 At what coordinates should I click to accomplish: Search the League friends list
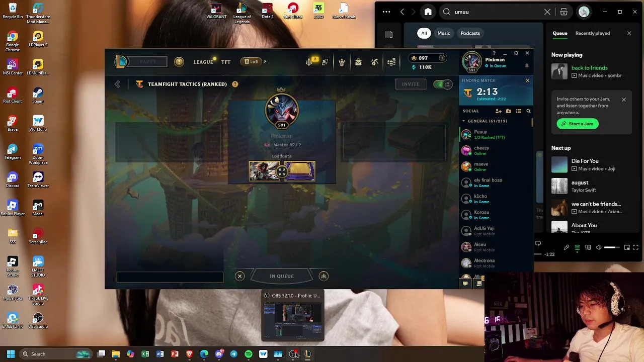pyautogui.click(x=528, y=111)
